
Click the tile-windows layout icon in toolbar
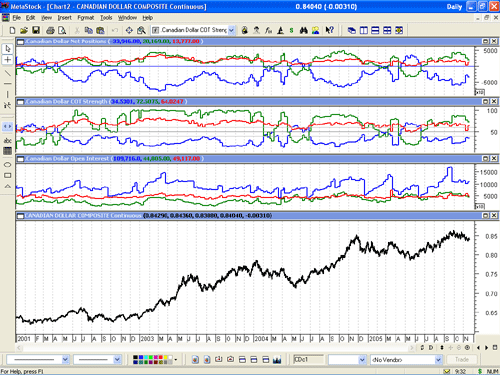pyautogui.click(x=387, y=30)
